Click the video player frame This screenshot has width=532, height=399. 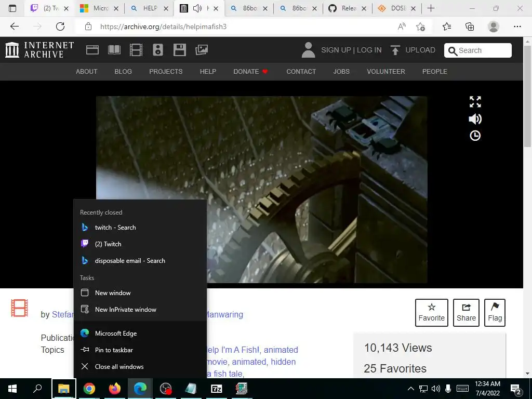[x=262, y=189]
